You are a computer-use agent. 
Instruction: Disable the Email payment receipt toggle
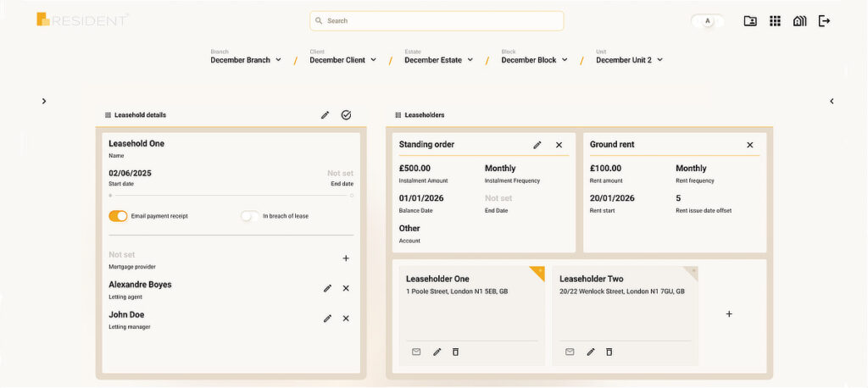(x=118, y=216)
